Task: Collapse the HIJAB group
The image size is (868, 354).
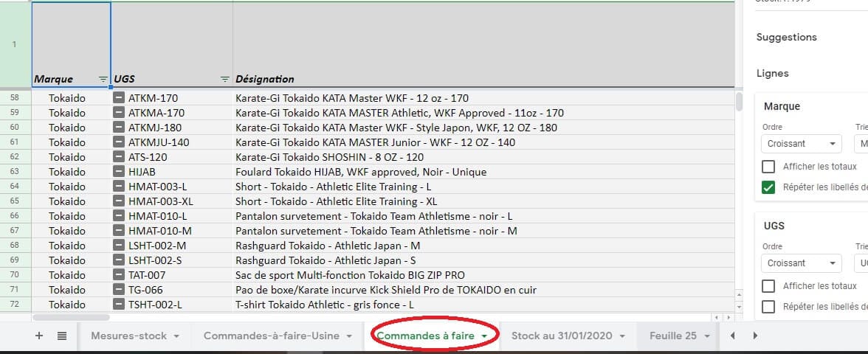Action: (118, 172)
